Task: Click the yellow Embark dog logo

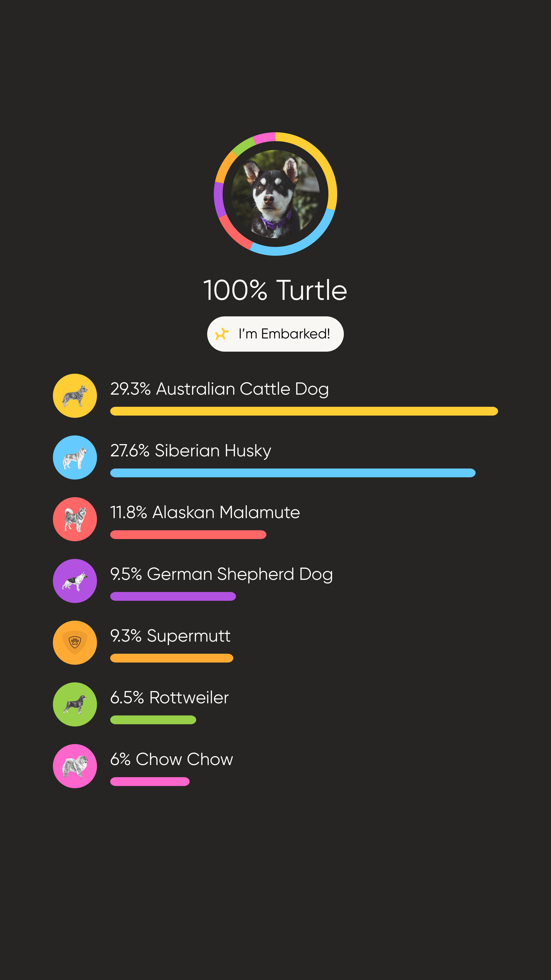Action: coord(222,334)
